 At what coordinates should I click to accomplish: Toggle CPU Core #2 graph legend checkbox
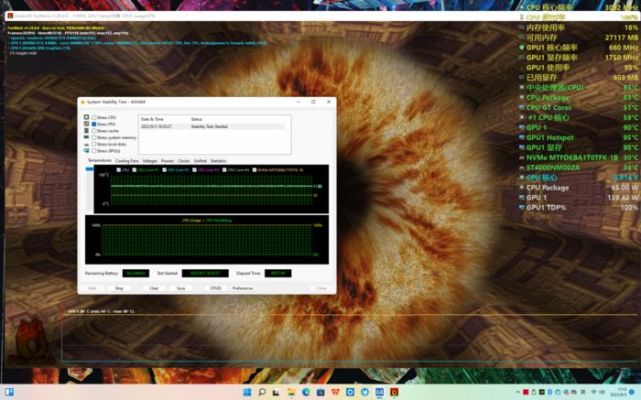pos(164,170)
